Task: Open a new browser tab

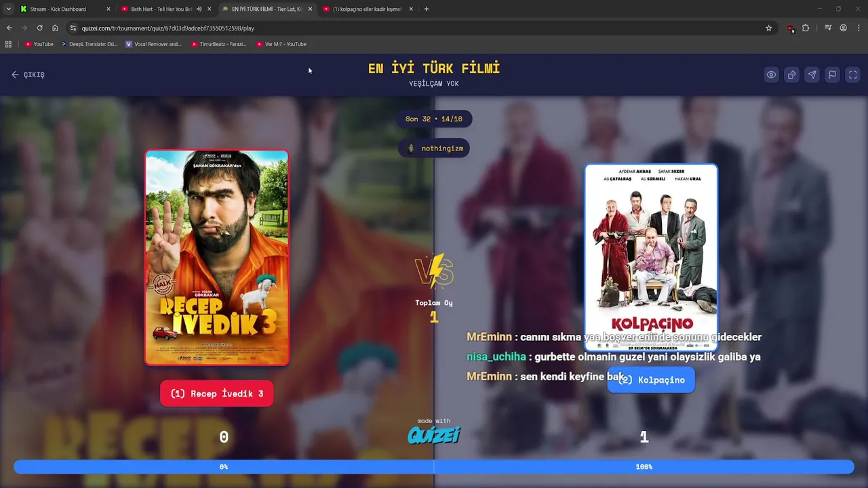Action: pos(426,9)
